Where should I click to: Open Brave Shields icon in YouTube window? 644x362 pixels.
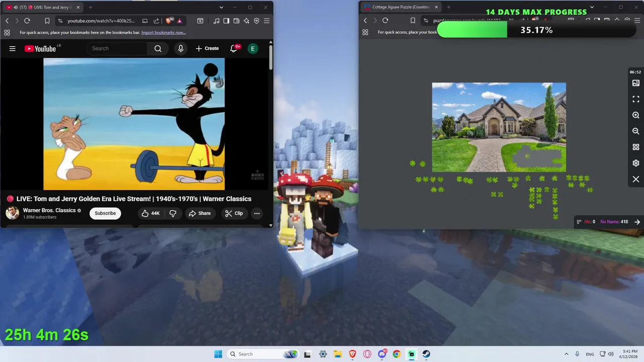coord(169,21)
